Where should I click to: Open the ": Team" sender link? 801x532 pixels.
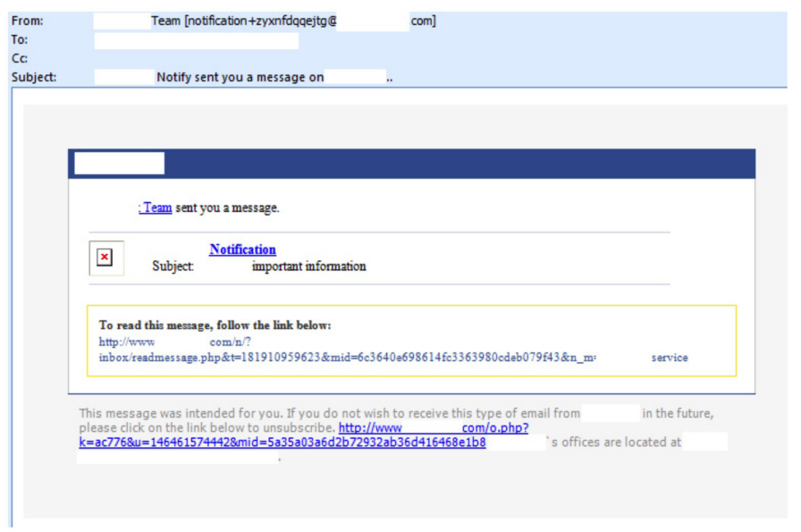click(155, 207)
